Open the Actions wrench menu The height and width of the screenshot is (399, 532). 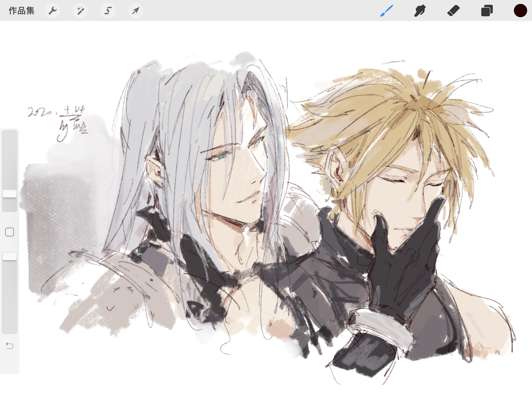pos(52,11)
